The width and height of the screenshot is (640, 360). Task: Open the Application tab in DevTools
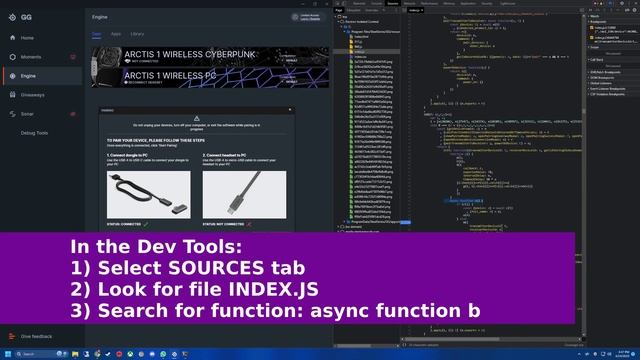(x=468, y=4)
